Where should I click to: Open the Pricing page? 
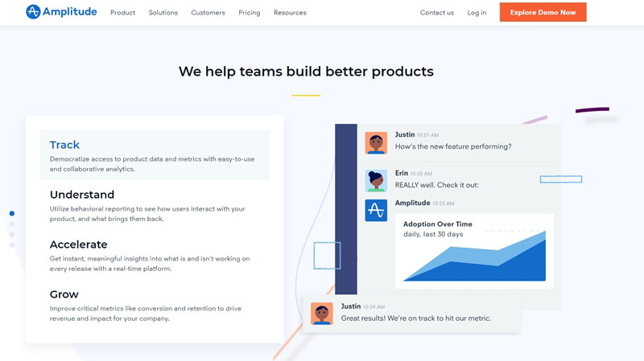pyautogui.click(x=249, y=13)
